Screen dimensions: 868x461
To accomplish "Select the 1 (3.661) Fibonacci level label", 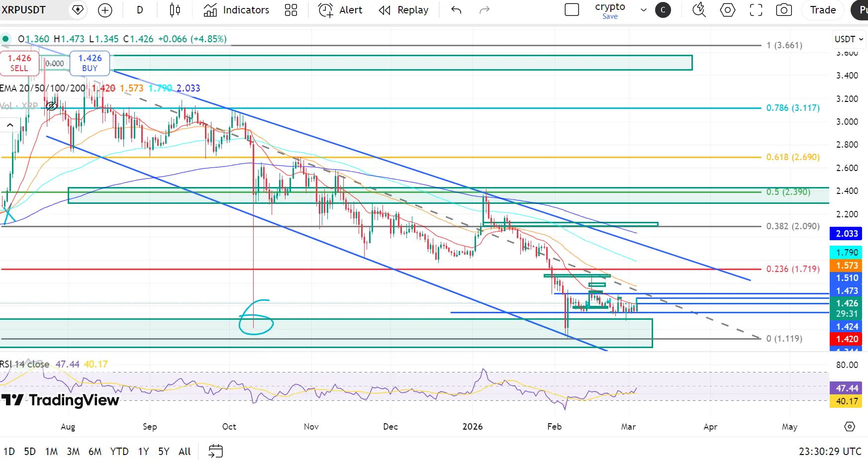I will click(x=784, y=45).
